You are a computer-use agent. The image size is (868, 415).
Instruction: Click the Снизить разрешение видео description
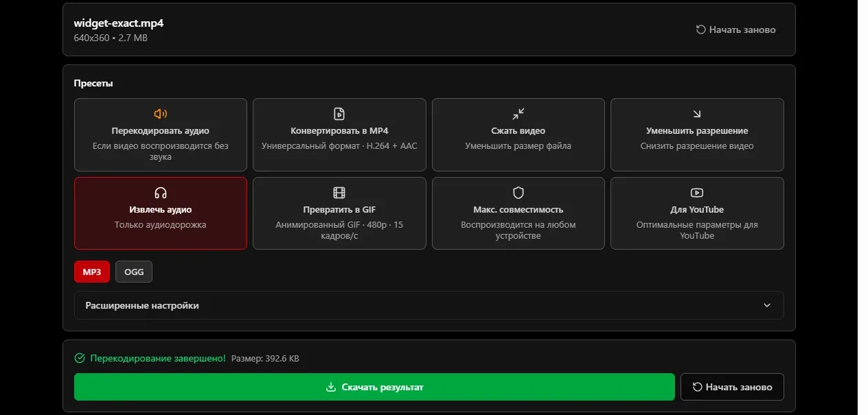tap(697, 145)
